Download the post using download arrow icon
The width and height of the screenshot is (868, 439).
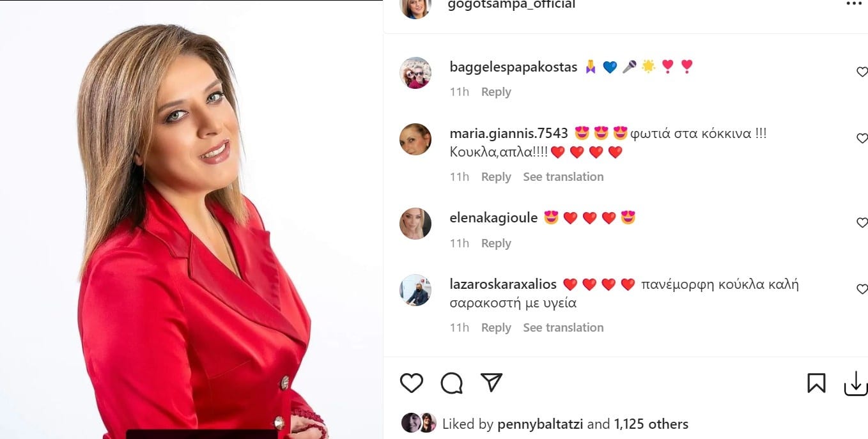[856, 383]
